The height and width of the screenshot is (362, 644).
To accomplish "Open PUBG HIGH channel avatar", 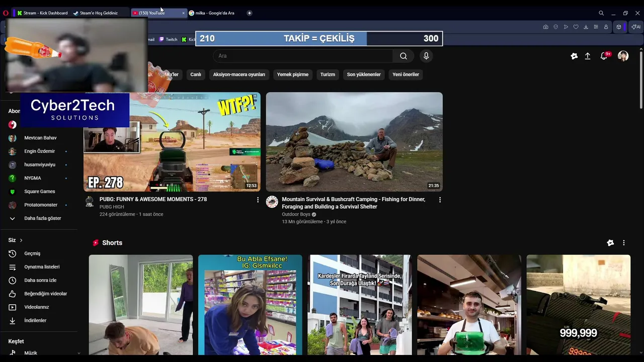I will click(x=90, y=202).
